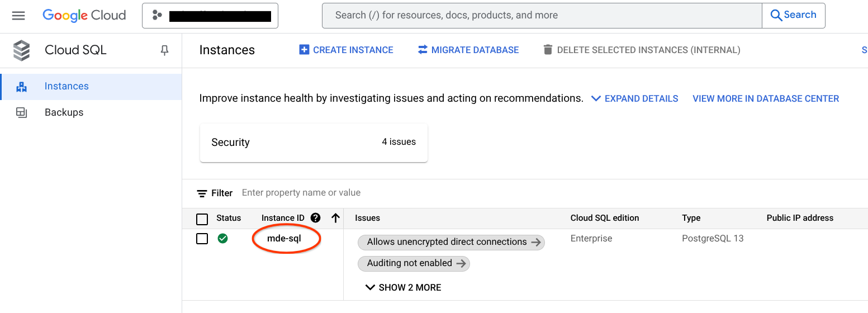Select Instances in the sidebar
Viewport: 868px width, 313px height.
click(91, 87)
